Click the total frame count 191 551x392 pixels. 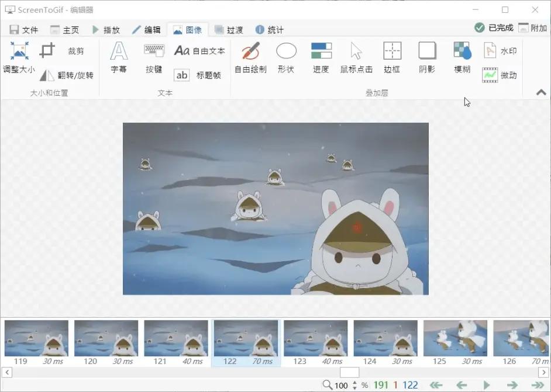pyautogui.click(x=381, y=386)
